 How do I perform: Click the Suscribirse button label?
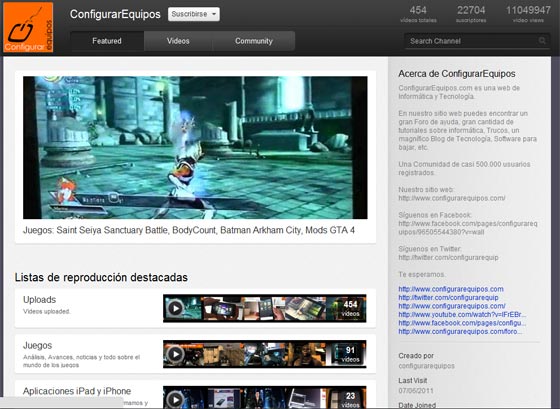(189, 14)
